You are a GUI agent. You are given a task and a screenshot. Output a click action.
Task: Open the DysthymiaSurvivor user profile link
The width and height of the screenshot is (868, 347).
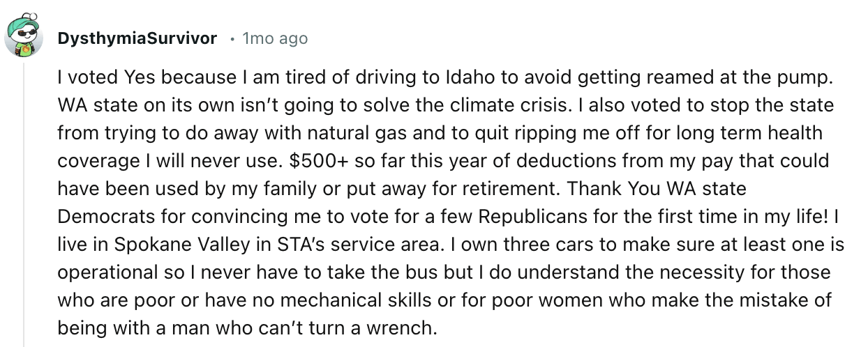click(x=137, y=38)
